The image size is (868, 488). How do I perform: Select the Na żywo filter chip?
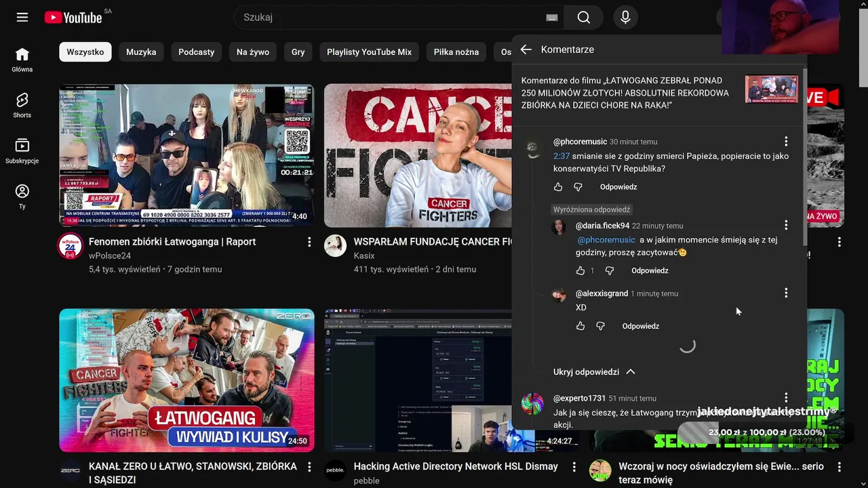click(253, 52)
